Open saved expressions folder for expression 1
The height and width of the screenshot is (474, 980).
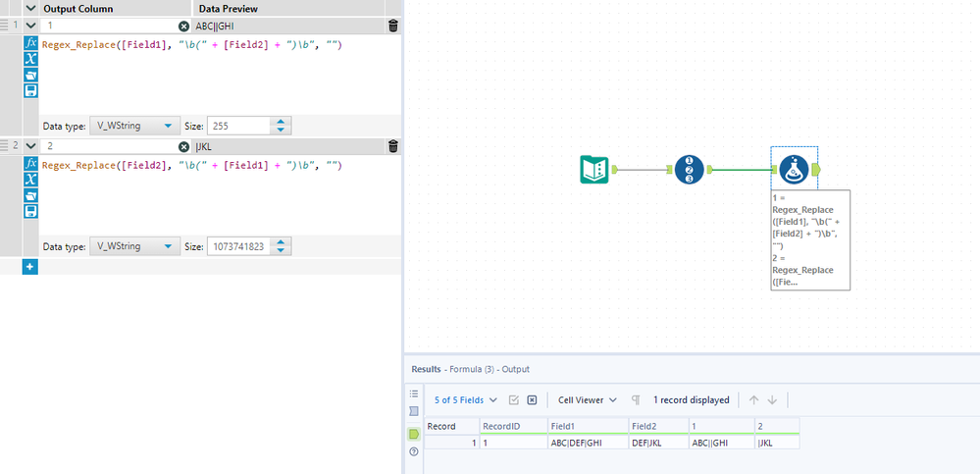[30, 75]
